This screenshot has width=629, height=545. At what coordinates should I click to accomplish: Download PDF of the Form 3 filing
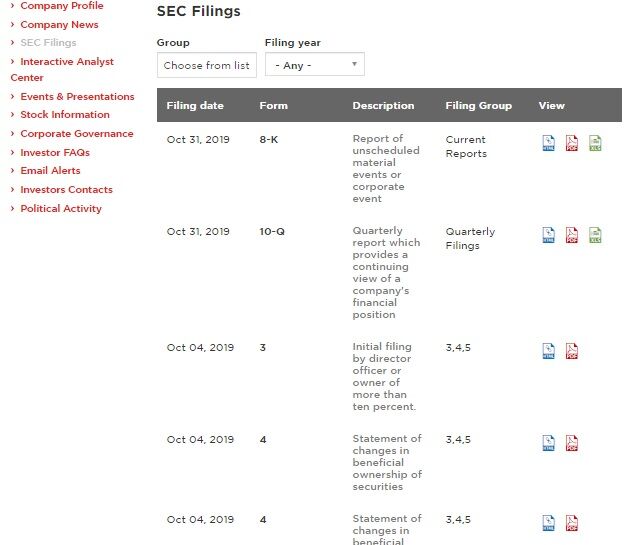click(x=572, y=351)
